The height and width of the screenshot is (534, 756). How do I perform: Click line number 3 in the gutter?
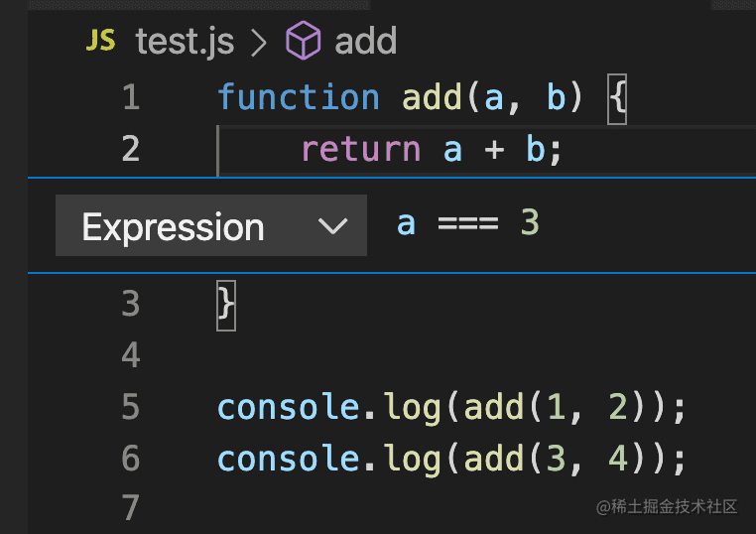(130, 304)
